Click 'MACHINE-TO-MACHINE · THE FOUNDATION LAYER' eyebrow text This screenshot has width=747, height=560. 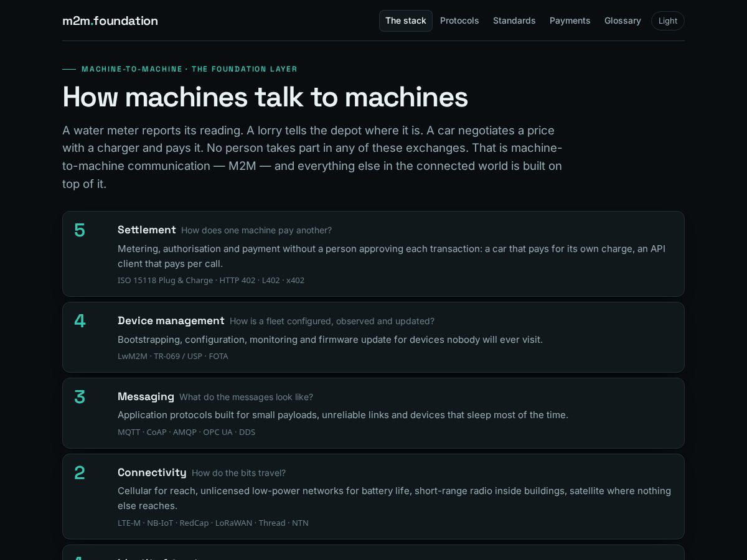(x=189, y=69)
